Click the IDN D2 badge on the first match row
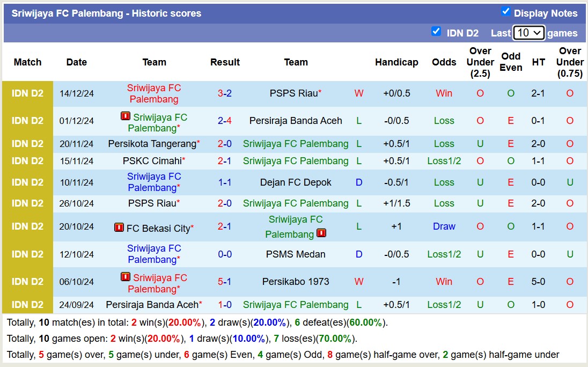588x367 pixels. [27, 93]
